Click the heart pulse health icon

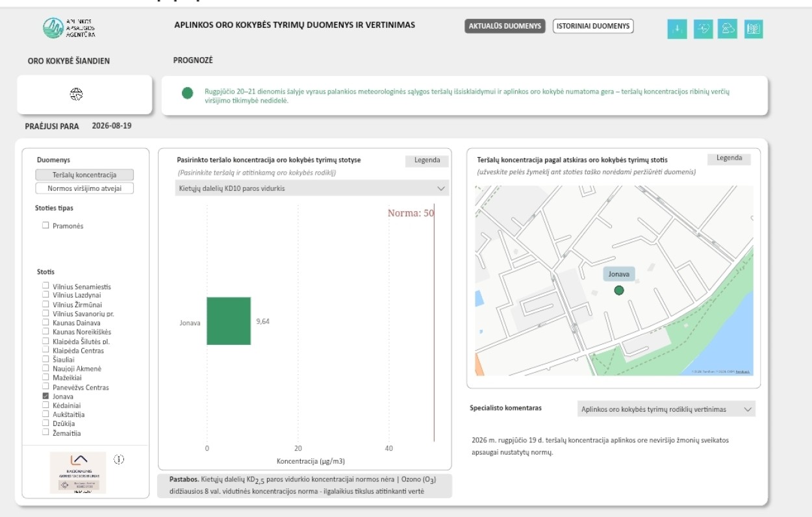point(703,29)
